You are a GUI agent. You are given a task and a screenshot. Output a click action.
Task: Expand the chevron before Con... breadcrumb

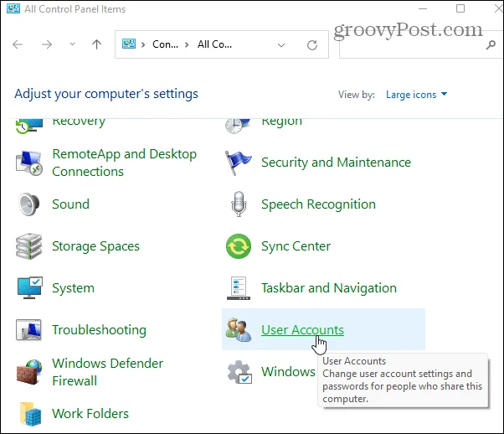coord(143,44)
